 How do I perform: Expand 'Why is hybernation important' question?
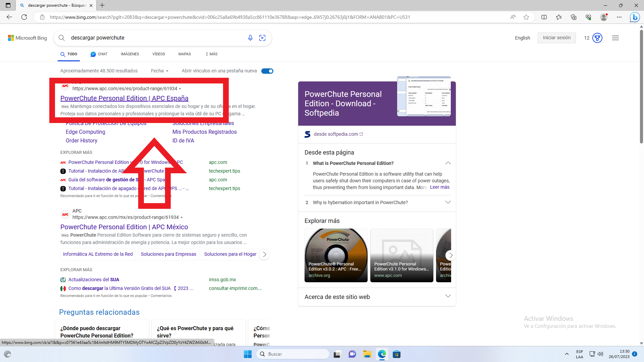(x=448, y=202)
